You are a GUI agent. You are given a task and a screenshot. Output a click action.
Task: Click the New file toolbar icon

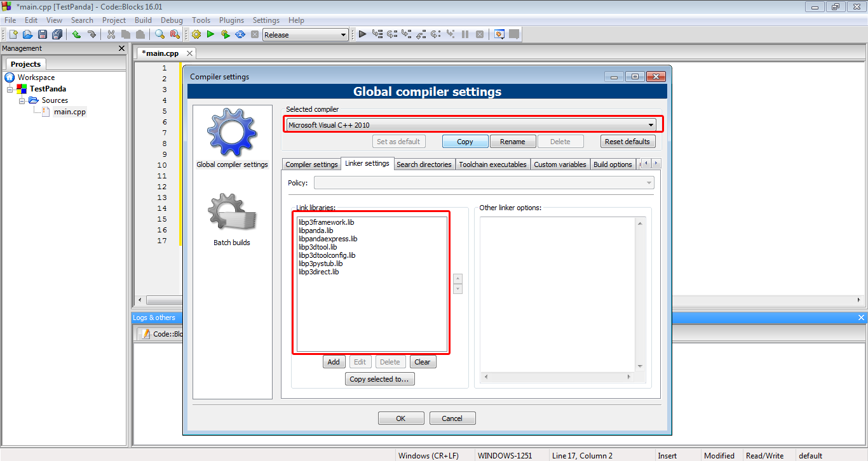[x=13, y=34]
